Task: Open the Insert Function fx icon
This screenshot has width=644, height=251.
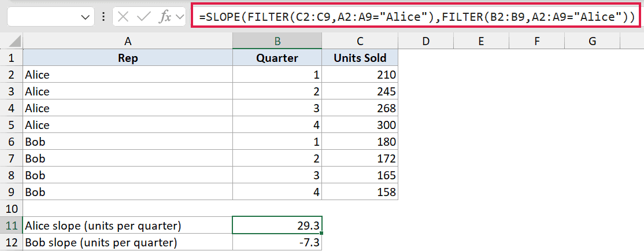Action: click(x=165, y=17)
